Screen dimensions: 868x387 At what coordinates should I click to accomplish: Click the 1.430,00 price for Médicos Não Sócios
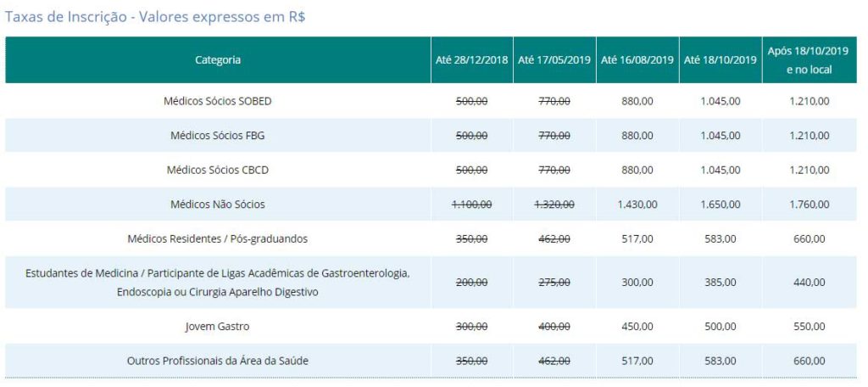click(x=637, y=205)
